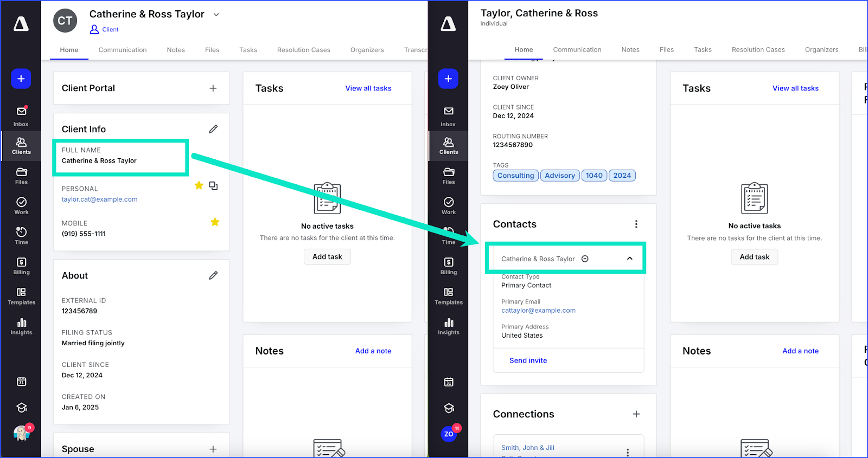
Task: Open the Contacts three-dot options menu
Action: click(636, 224)
